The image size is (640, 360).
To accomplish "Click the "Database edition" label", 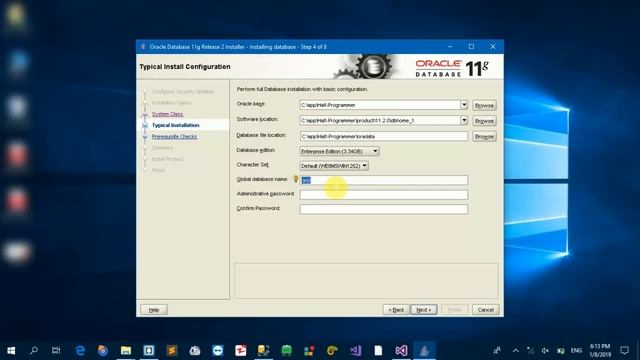I will (x=256, y=150).
